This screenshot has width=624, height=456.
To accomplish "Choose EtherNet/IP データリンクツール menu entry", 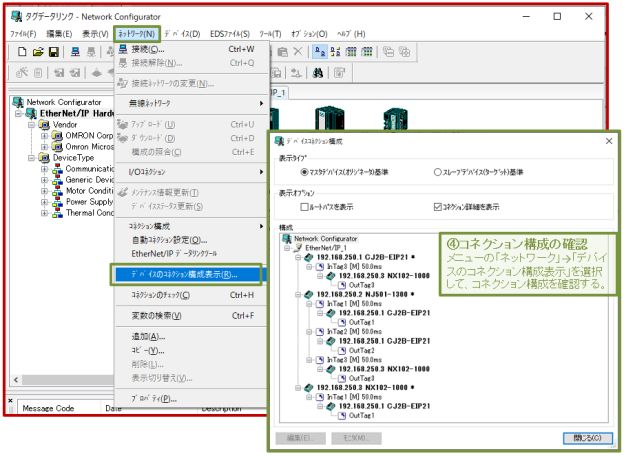I will (191, 254).
